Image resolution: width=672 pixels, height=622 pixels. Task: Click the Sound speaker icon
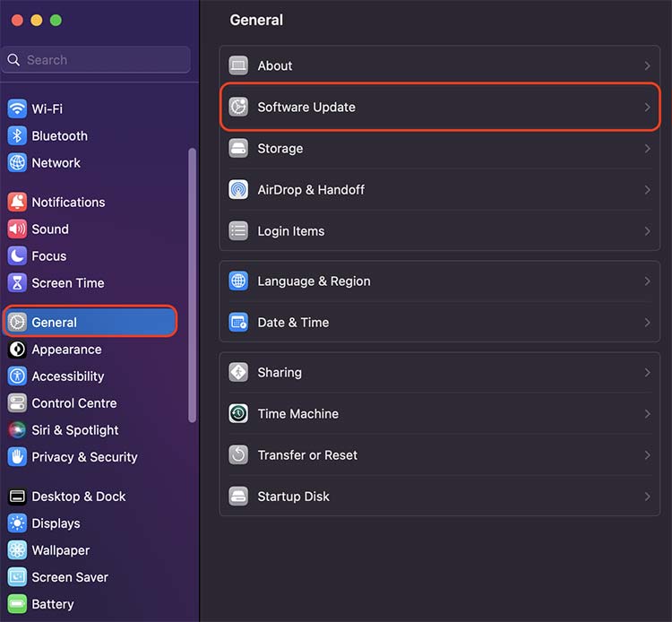coord(17,229)
